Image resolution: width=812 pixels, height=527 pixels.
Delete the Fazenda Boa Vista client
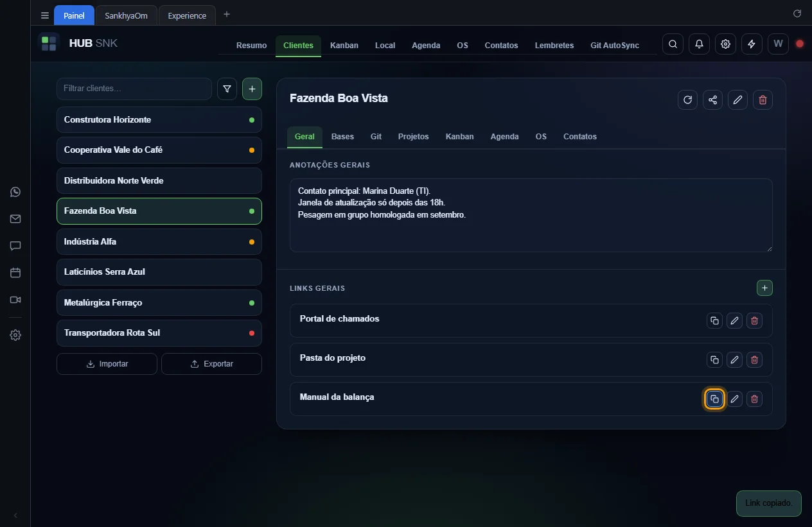pyautogui.click(x=763, y=99)
